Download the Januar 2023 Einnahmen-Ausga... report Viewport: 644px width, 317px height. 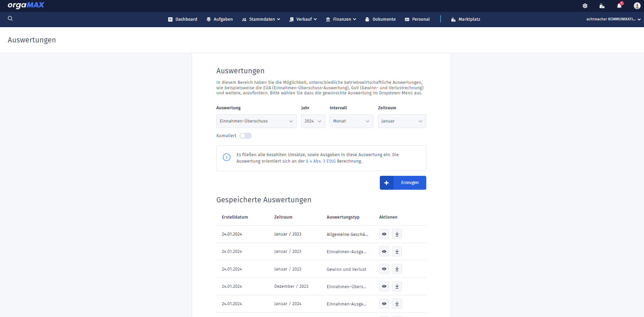397,251
